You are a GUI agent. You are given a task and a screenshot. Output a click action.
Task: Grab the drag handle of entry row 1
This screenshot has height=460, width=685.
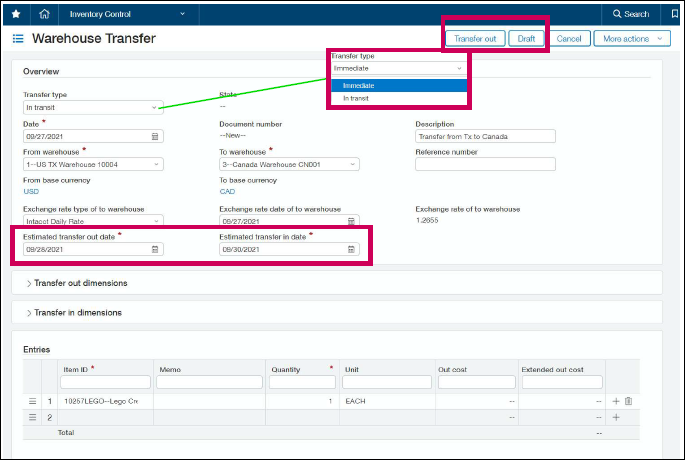[32, 401]
